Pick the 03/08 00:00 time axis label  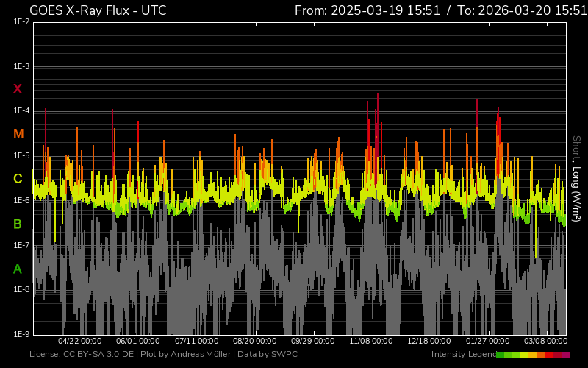pos(545,342)
